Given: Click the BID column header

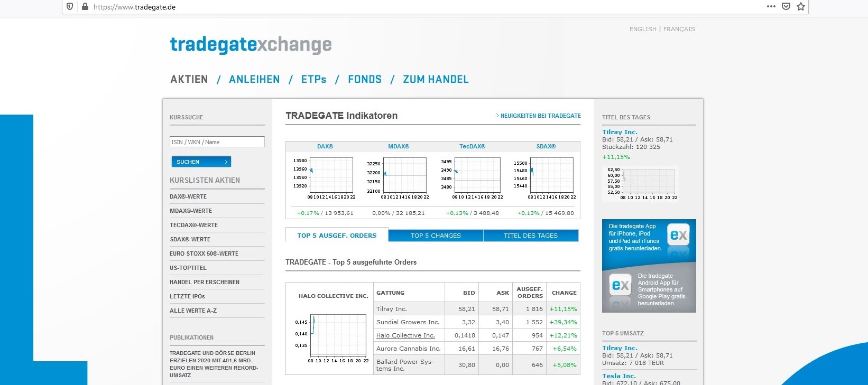Looking at the screenshot, I should [469, 293].
